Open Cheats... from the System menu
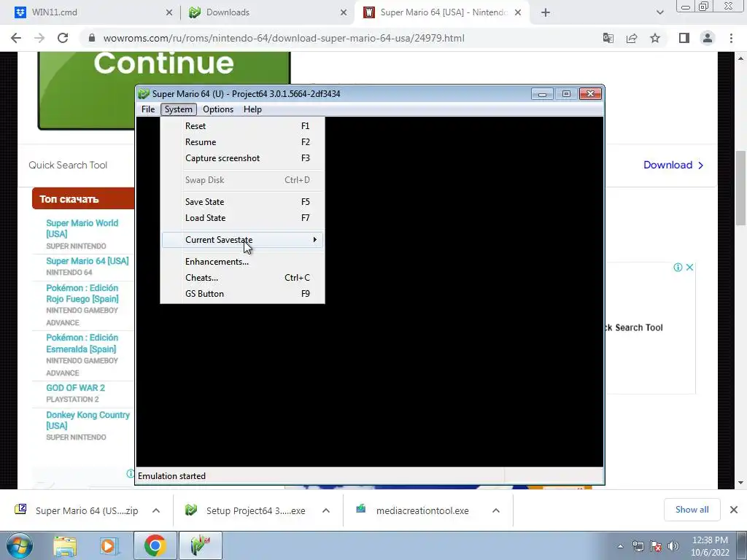 point(243,278)
